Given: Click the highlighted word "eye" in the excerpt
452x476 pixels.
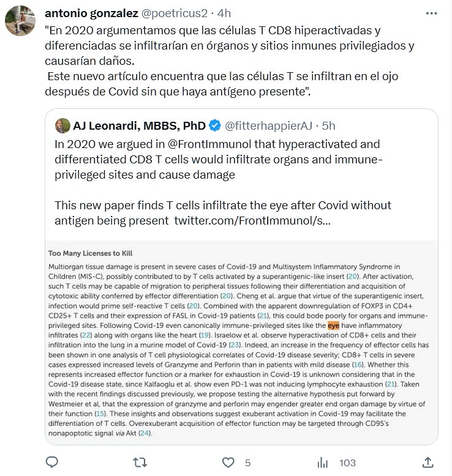Looking at the screenshot, I should click(333, 325).
